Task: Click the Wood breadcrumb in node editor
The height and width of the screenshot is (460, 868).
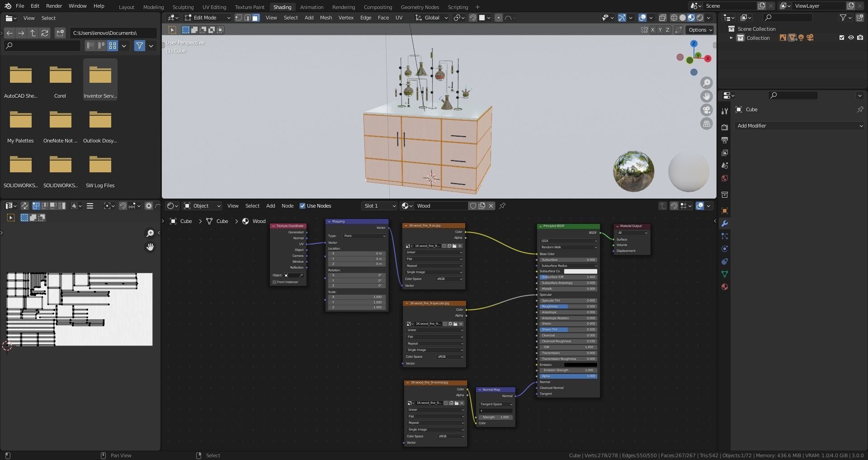Action: [x=254, y=221]
